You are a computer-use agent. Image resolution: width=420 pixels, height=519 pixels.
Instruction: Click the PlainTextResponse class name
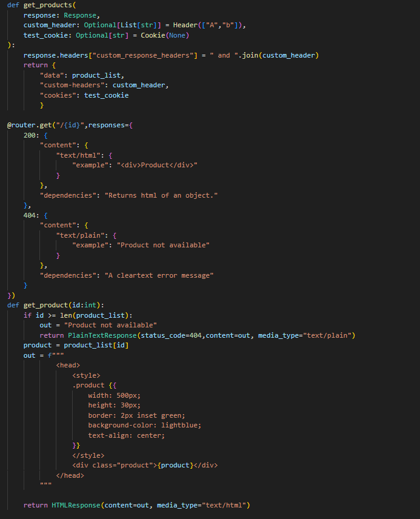102,335
